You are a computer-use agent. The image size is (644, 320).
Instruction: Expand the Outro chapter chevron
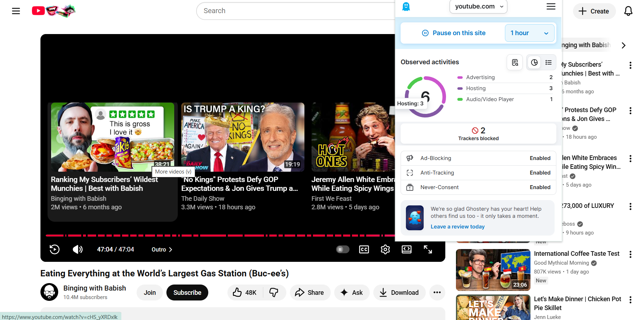[x=170, y=249]
